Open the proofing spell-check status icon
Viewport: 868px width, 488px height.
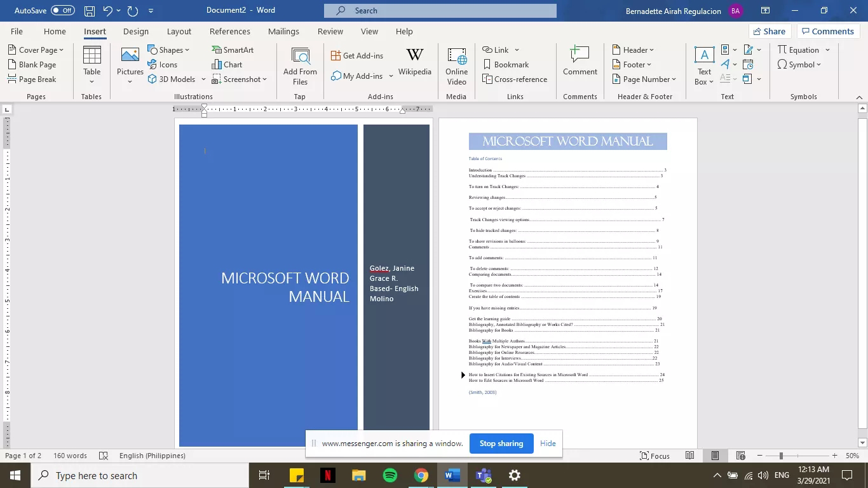tap(104, 456)
